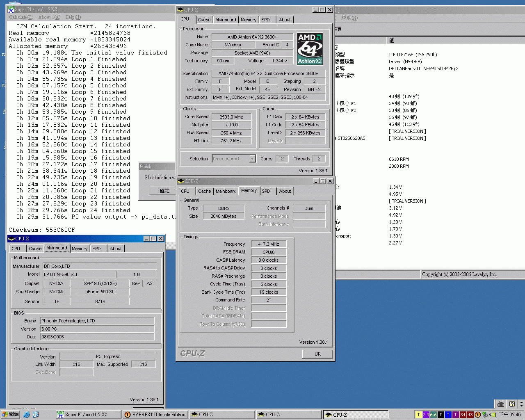
Task: Click the purple T tray icon
Action: tap(455, 415)
